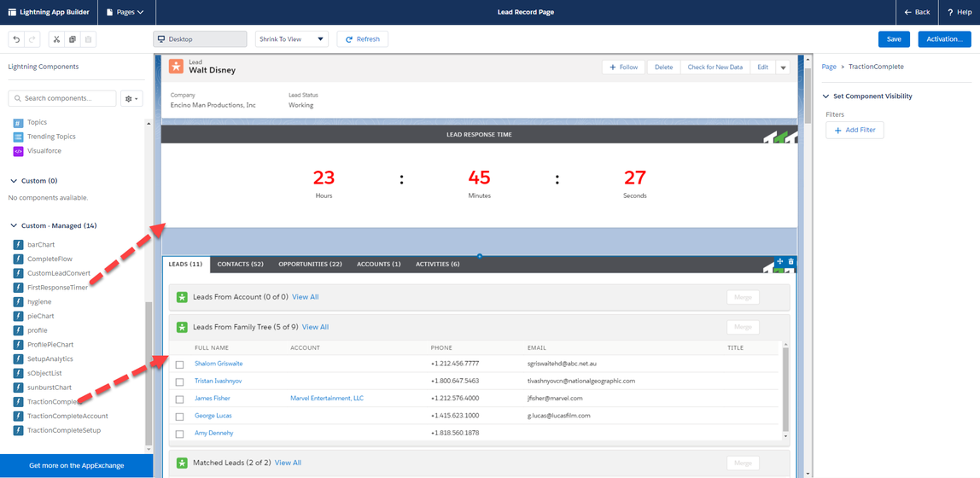Click the orange Lead star icon
Viewport: 980px width, 478px height.
tap(177, 67)
